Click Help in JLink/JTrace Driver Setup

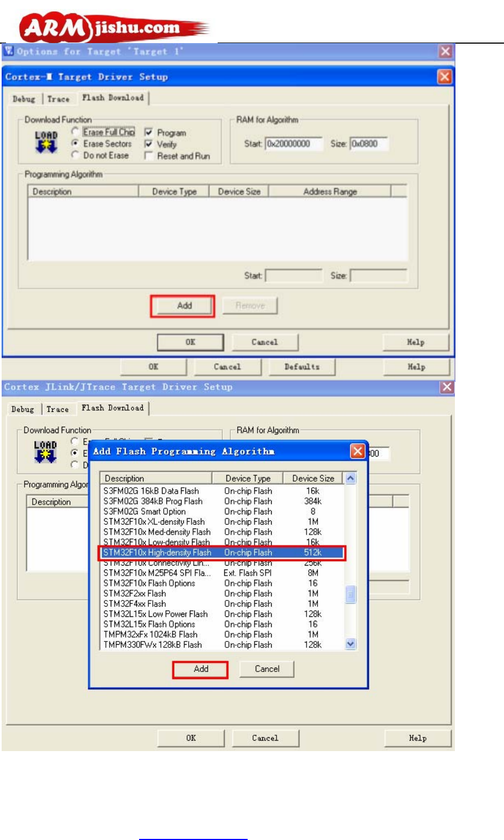pos(418,738)
